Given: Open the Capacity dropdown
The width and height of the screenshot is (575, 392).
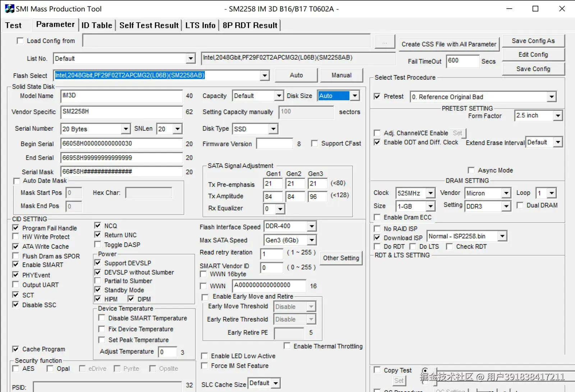Looking at the screenshot, I should tap(279, 96).
